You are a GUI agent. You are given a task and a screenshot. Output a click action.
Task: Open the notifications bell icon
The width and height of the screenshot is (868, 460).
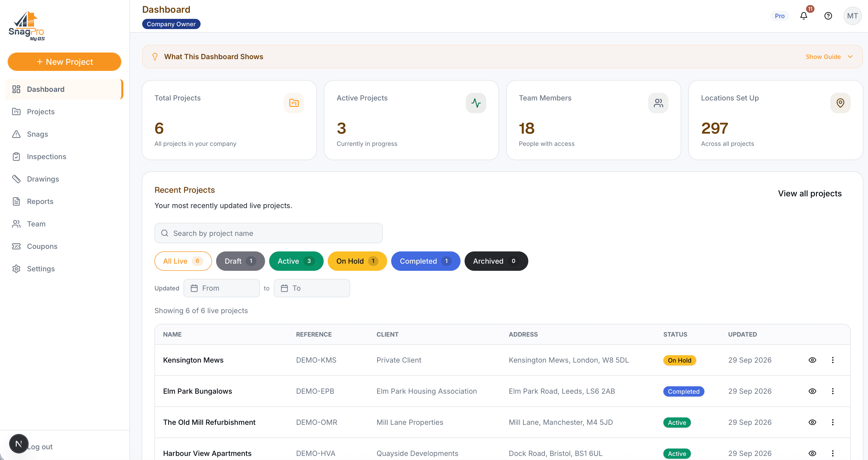pyautogui.click(x=804, y=16)
